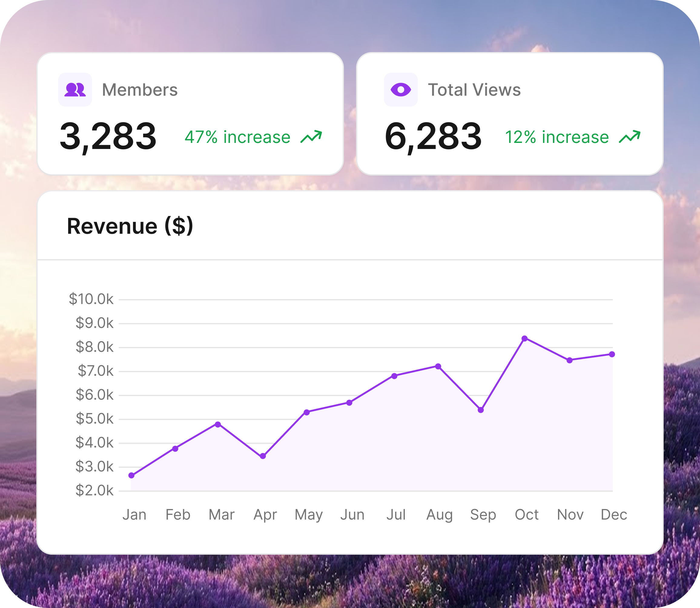700x608 pixels.
Task: Select the April revenue dip point
Action: tap(263, 456)
